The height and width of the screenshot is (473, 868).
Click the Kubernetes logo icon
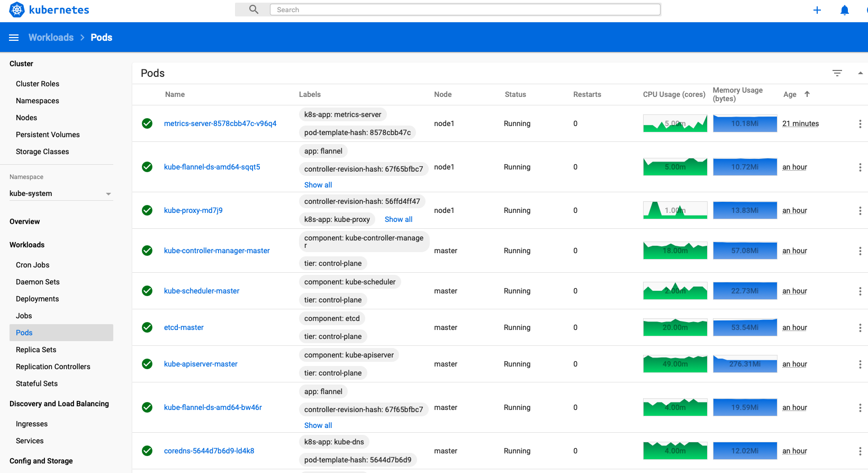pos(17,10)
